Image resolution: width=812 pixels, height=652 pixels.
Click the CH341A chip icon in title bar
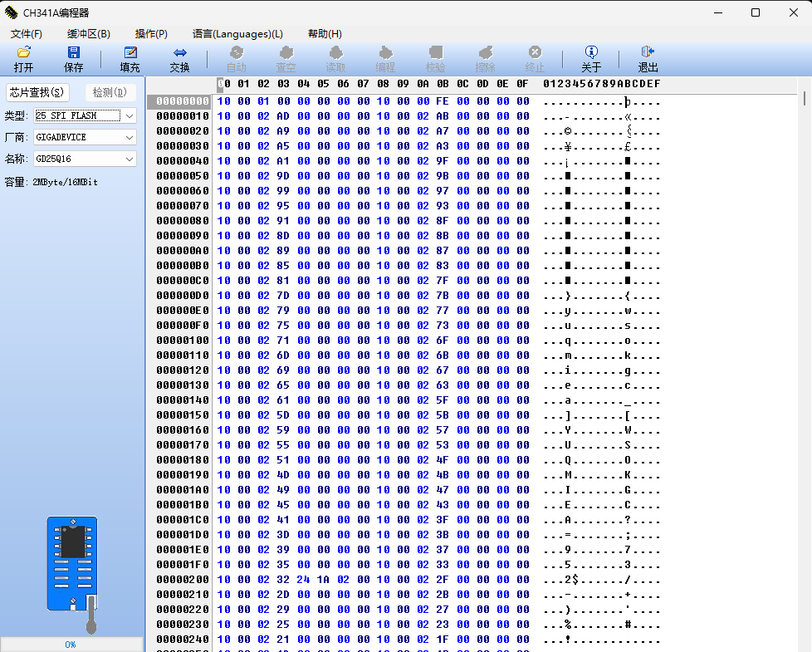coord(11,12)
